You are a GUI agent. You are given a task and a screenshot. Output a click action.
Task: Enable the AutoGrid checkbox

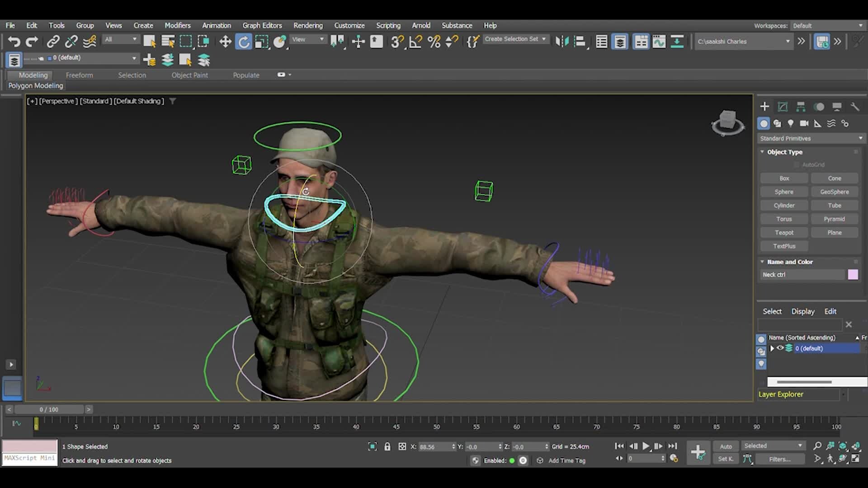797,164
